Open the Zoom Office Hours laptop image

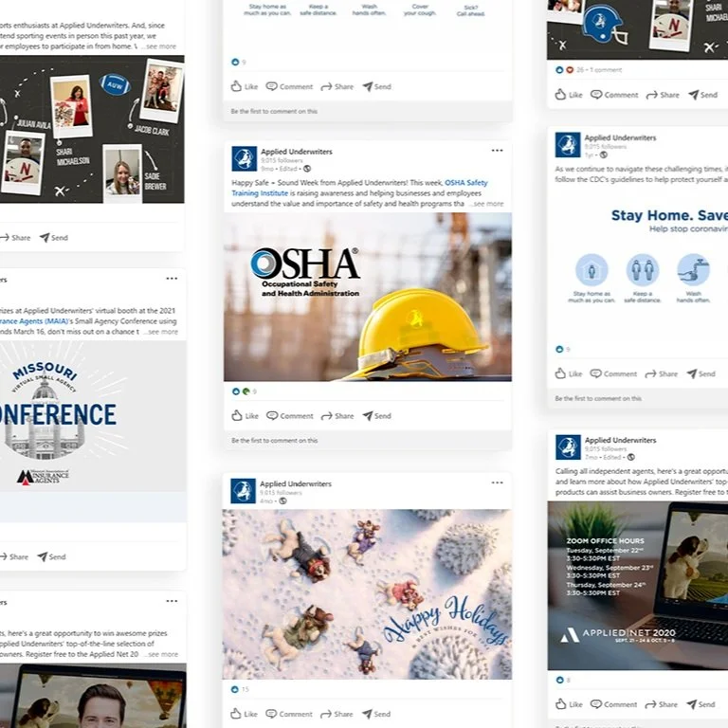[637, 586]
